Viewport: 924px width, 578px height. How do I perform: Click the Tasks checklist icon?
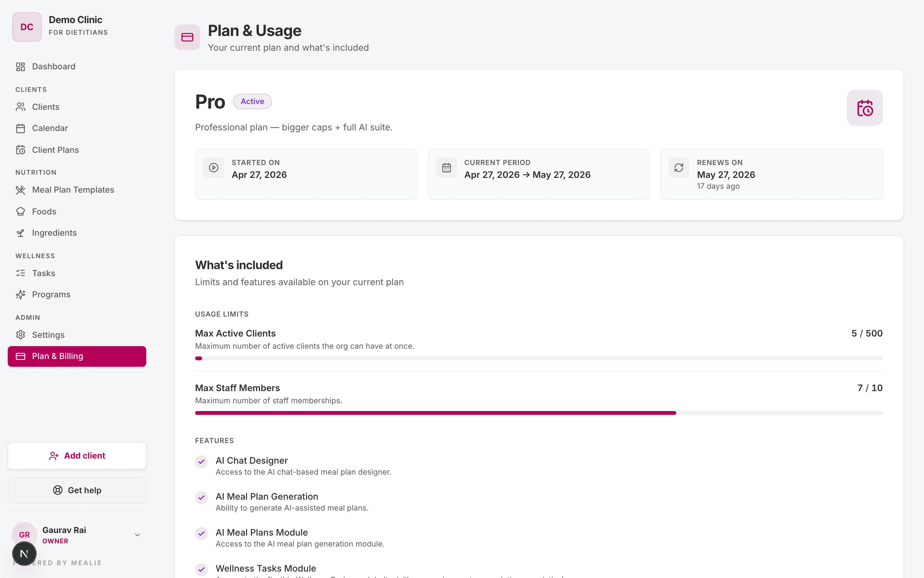coord(21,273)
